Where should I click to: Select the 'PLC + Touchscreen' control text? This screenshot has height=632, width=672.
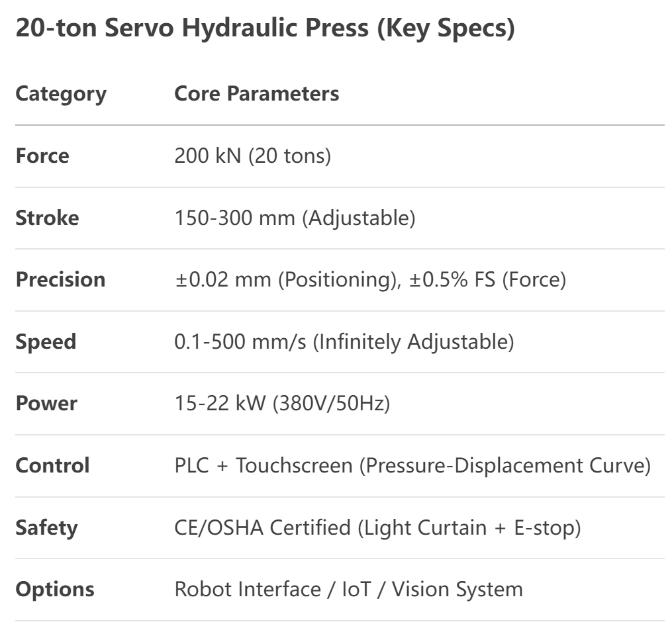264,465
